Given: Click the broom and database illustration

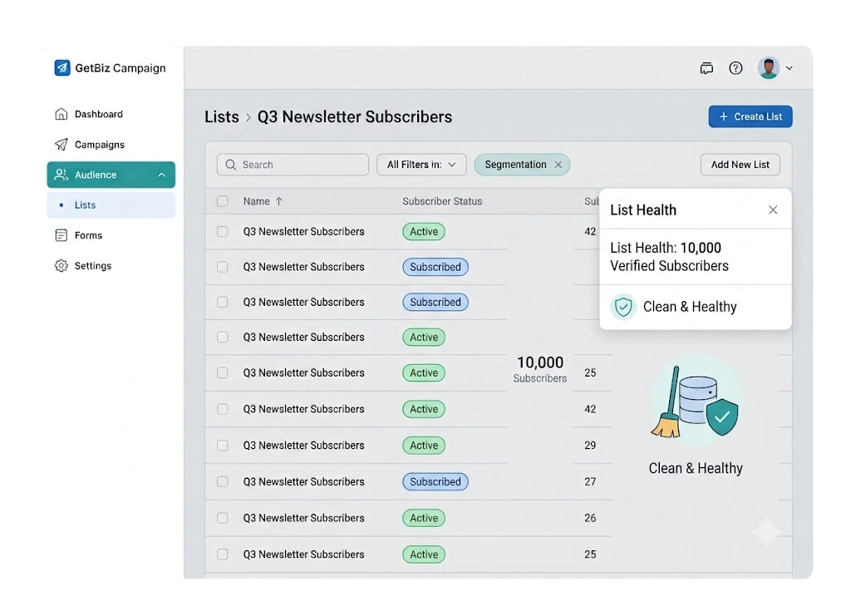Looking at the screenshot, I should 696,402.
